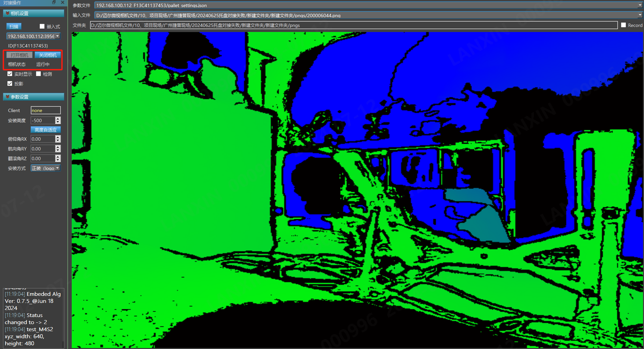Increase 俯仰角RX with the up arrow
Viewport: 644px width, 349px height.
(58, 138)
